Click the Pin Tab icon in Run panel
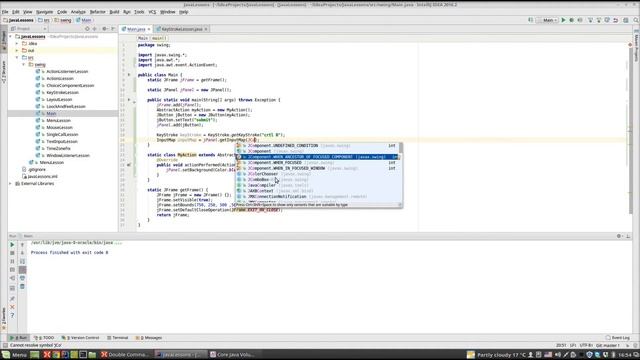The width and height of the screenshot is (640, 360). tap(12, 299)
